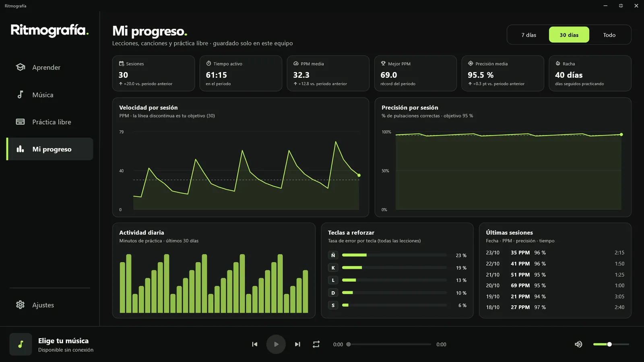Skip to the next track

click(297, 344)
